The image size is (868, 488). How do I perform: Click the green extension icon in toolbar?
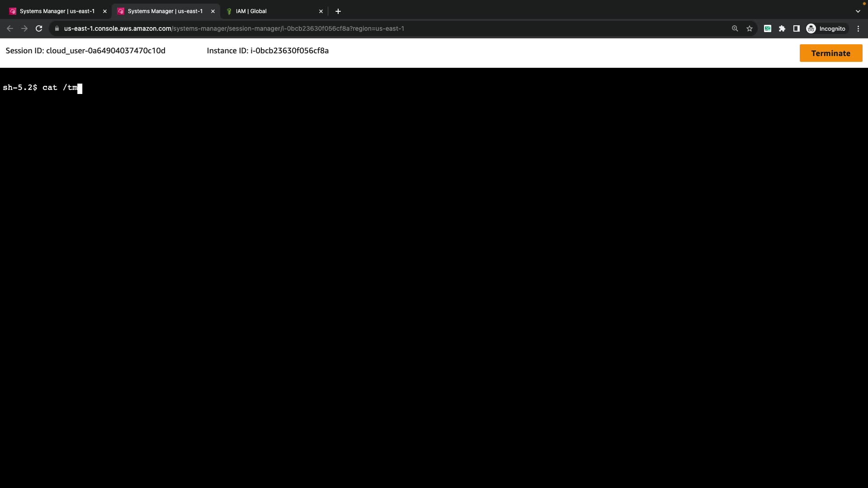pyautogui.click(x=768, y=28)
